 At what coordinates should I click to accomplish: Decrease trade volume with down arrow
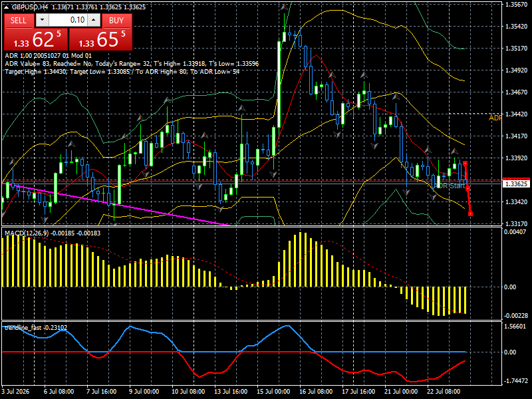tap(42, 20)
